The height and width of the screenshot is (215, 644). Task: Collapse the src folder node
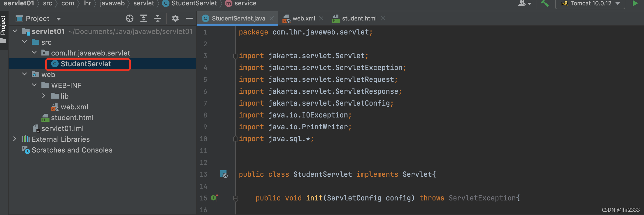[x=24, y=42]
